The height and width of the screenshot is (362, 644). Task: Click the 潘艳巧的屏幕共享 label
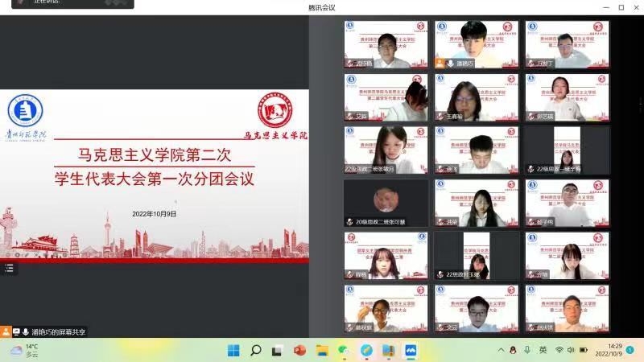(58, 332)
